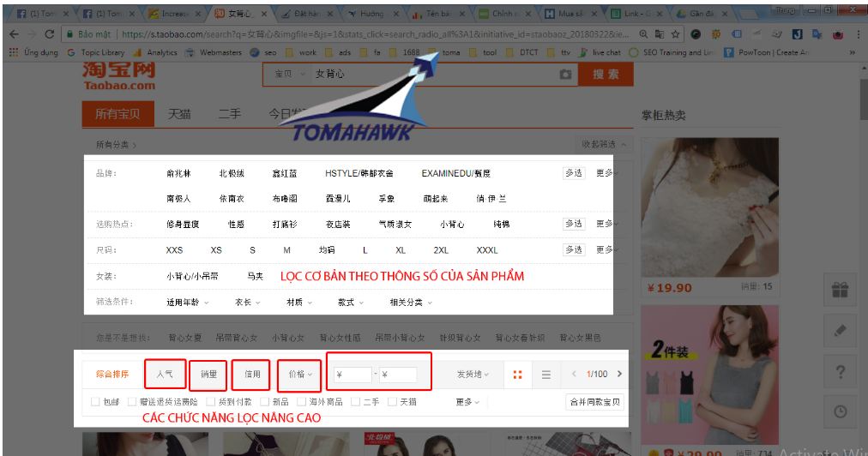Go back with the browser back arrow
Viewport: 868px width, 456px height.
pos(14,34)
